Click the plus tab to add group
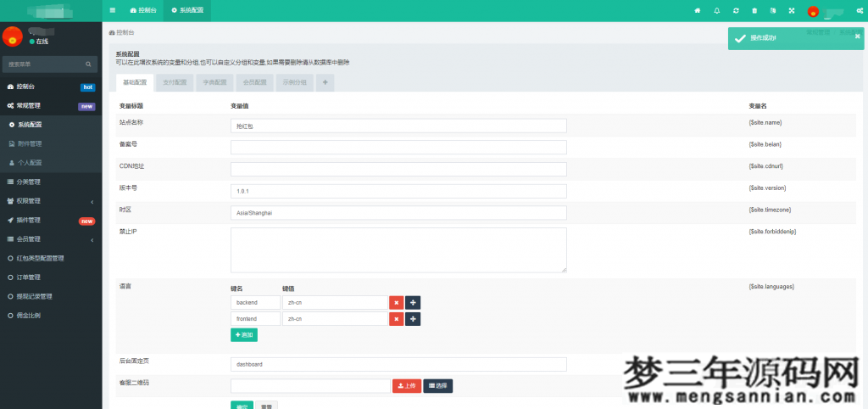This screenshot has height=409, width=868. pyautogui.click(x=325, y=82)
